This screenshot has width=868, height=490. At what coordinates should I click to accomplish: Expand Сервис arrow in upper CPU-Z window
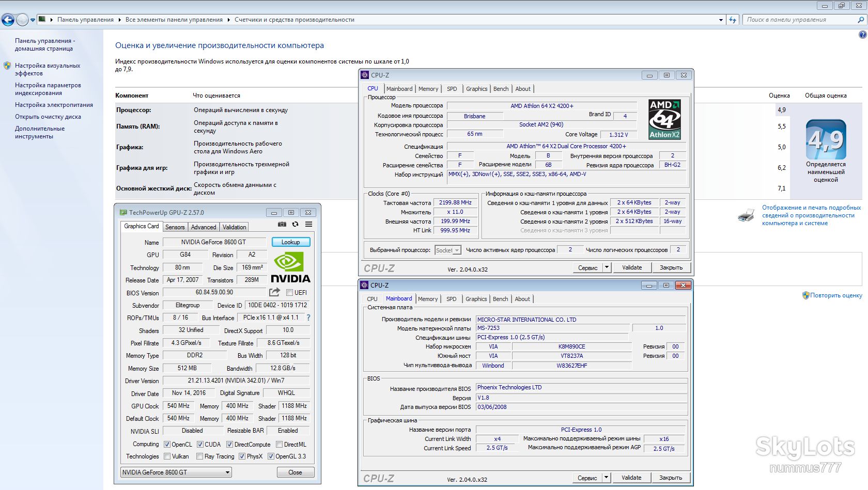607,267
